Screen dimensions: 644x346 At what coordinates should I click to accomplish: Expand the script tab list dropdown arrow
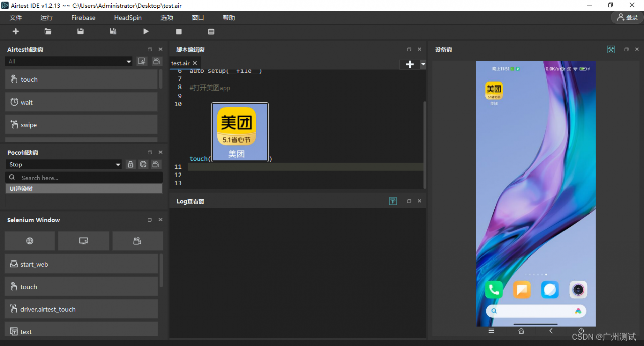pos(423,64)
